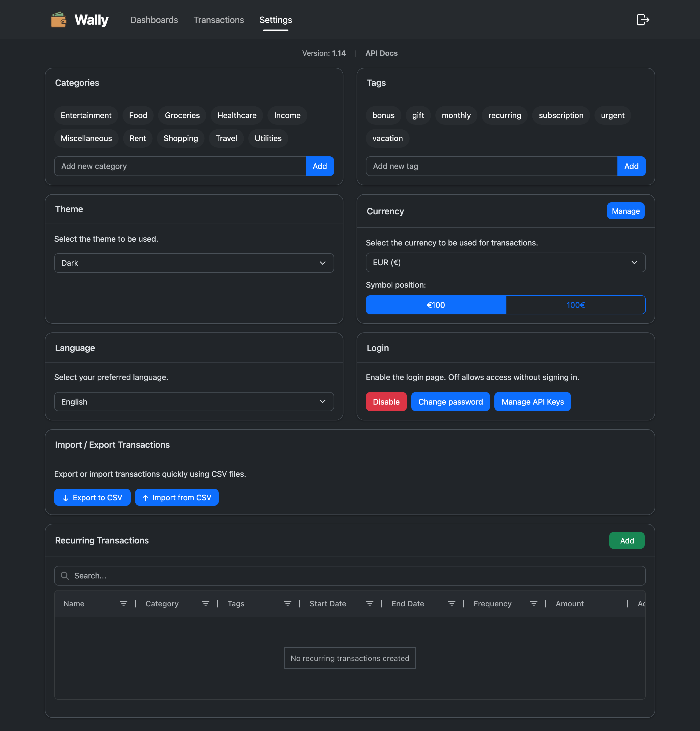Viewport: 700px width, 731px height.
Task: Select the recurring tag chip
Action: (x=504, y=115)
